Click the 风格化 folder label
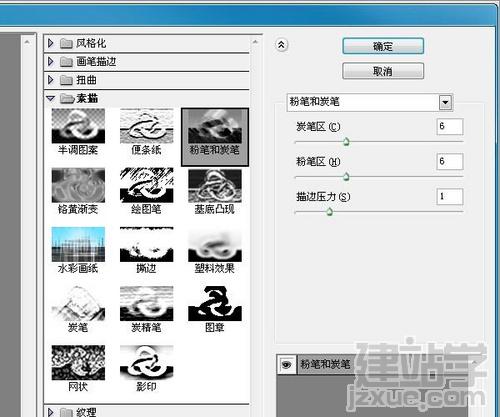 tap(91, 43)
